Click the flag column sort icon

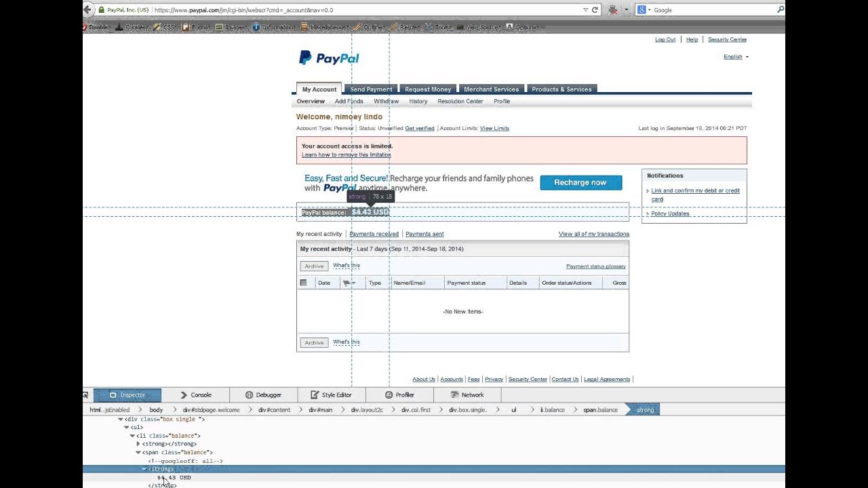coord(349,283)
